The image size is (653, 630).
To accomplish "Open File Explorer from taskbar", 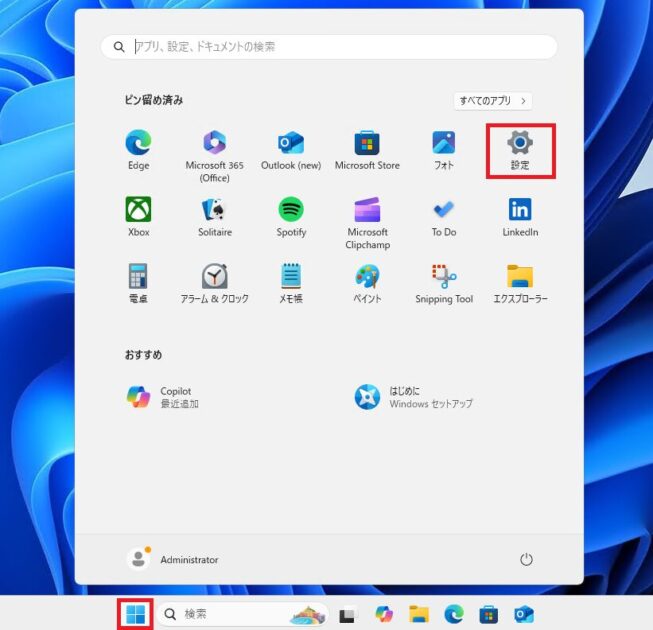I will pyautogui.click(x=419, y=614).
